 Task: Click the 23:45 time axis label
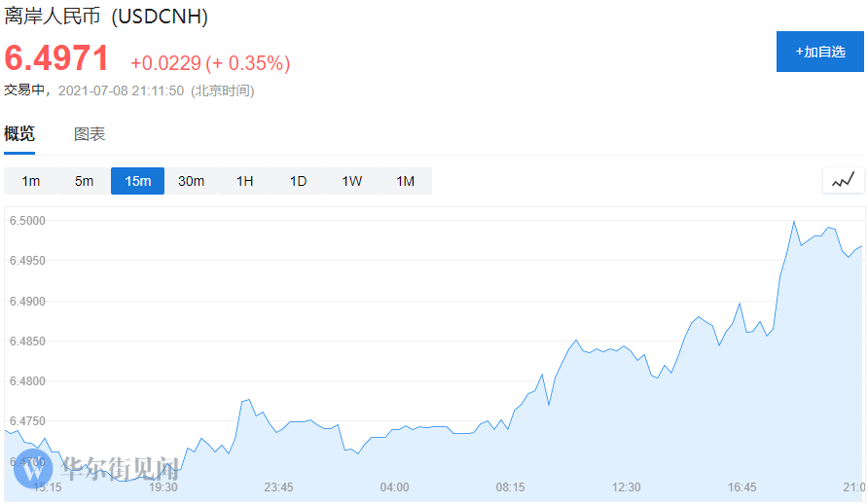coord(278,486)
